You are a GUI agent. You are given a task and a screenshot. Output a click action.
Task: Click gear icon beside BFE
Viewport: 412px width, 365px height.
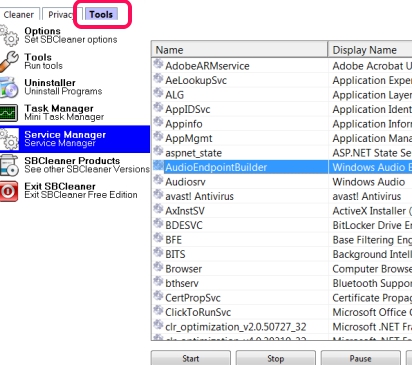pos(158,238)
